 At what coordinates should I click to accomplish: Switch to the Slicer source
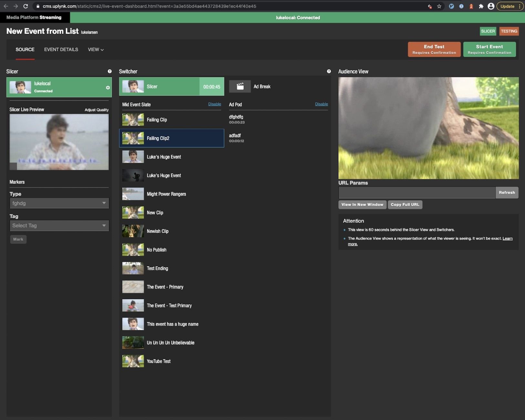pyautogui.click(x=172, y=87)
